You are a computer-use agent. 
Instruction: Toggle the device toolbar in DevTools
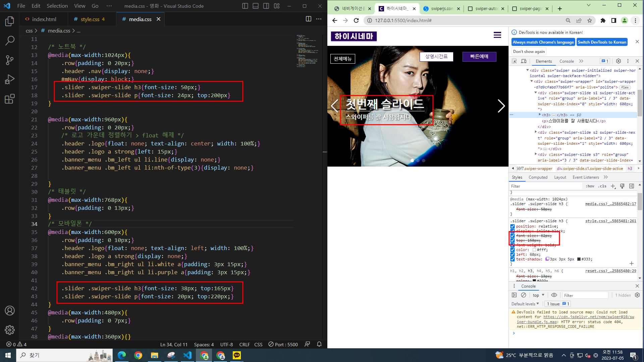(x=524, y=61)
